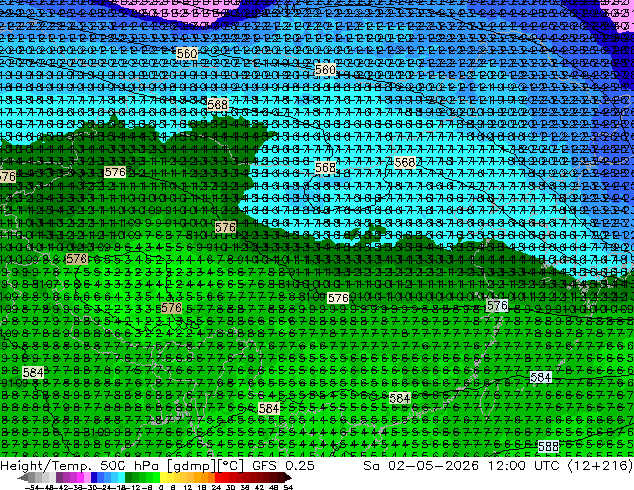Click the positive '30' legend value
The width and height of the screenshot is (634, 490).
pyautogui.click(x=230, y=488)
